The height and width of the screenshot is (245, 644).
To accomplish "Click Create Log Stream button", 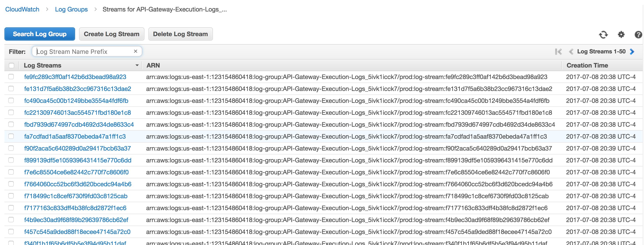I will coord(112,34).
